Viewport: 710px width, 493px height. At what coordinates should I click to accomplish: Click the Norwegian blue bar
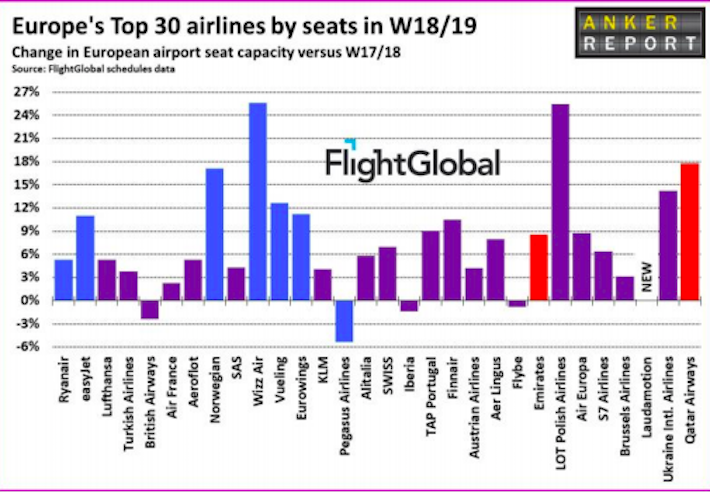[215, 235]
